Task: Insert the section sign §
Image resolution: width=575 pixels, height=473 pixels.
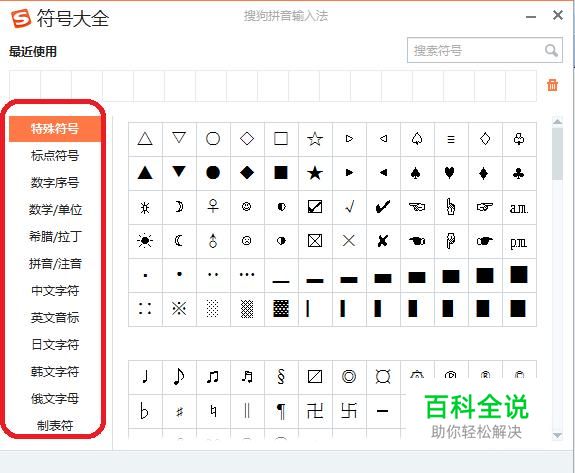Action: pyautogui.click(x=281, y=377)
